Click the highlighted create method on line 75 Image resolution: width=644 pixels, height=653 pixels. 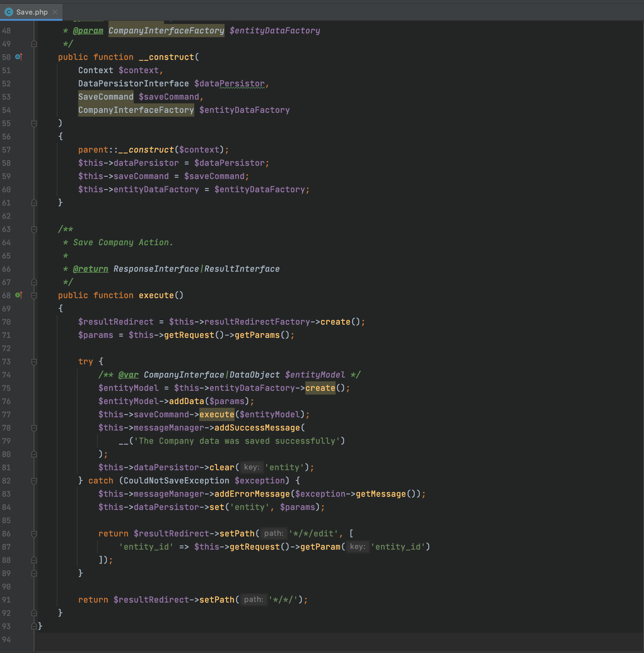click(x=320, y=388)
